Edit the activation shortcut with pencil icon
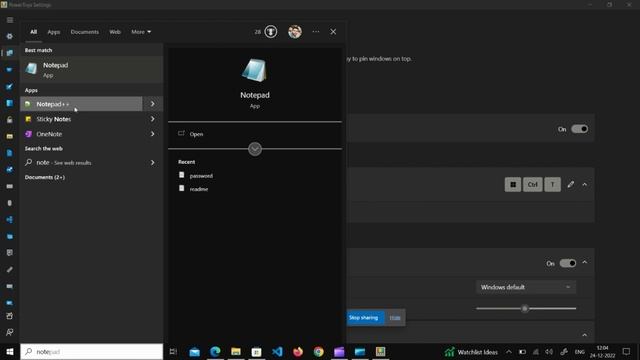The width and height of the screenshot is (640, 360). 571,184
